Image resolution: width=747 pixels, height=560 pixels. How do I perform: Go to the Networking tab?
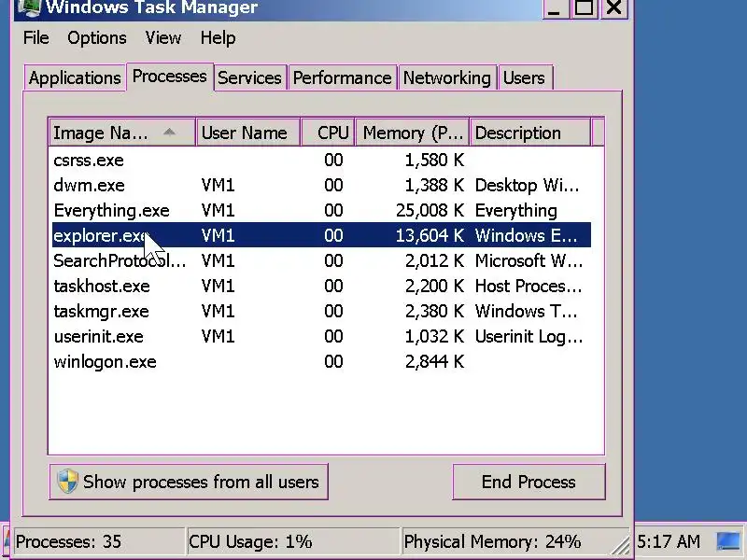(447, 77)
